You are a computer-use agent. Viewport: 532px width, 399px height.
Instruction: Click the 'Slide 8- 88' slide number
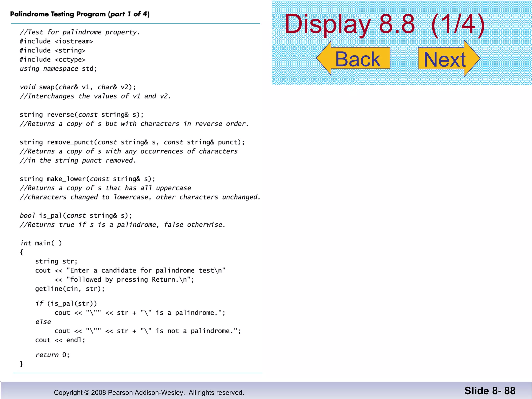click(490, 391)
